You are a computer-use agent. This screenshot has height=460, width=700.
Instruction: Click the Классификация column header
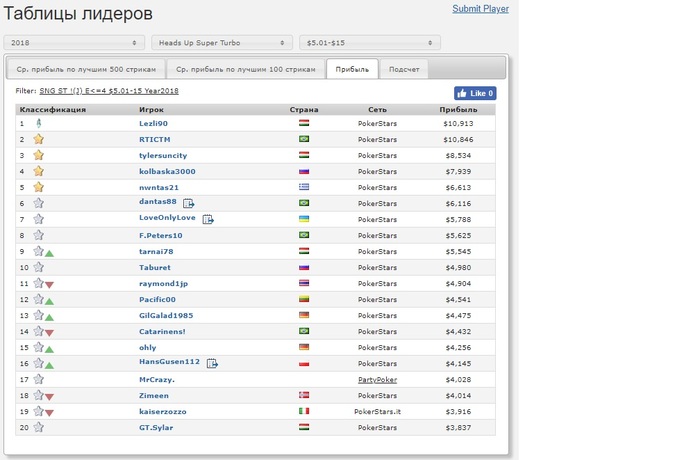click(x=53, y=109)
